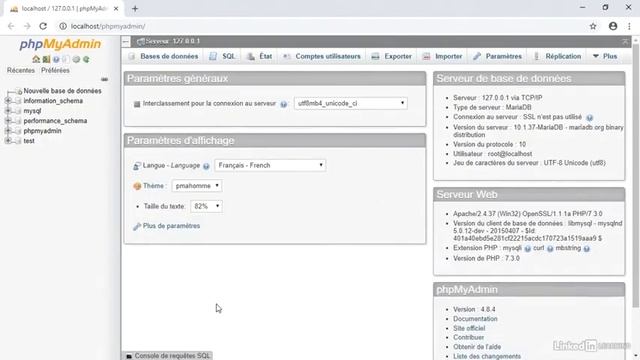This screenshot has width=640, height=360.
Task: Click the help icon next to mbstring extension
Action: (x=587, y=249)
